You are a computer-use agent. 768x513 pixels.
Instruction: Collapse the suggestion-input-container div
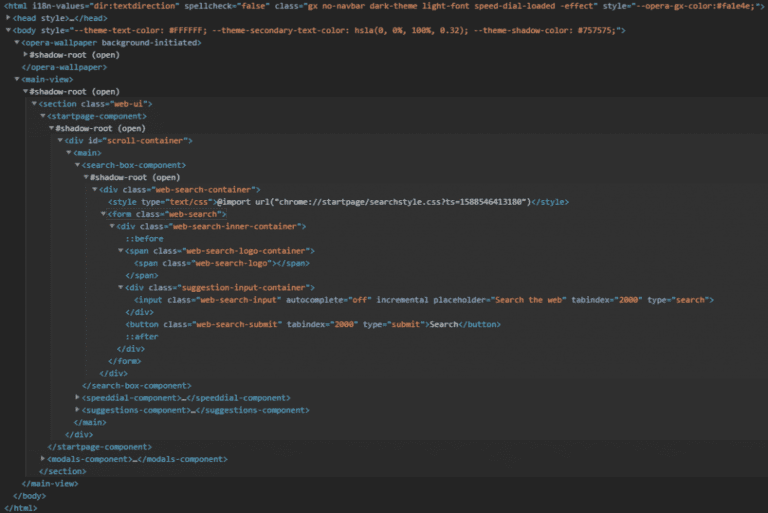tap(119, 287)
